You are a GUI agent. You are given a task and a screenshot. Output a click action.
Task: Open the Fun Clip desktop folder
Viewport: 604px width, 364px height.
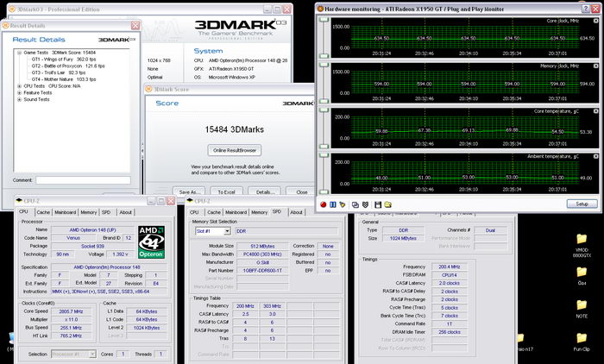[582, 342]
